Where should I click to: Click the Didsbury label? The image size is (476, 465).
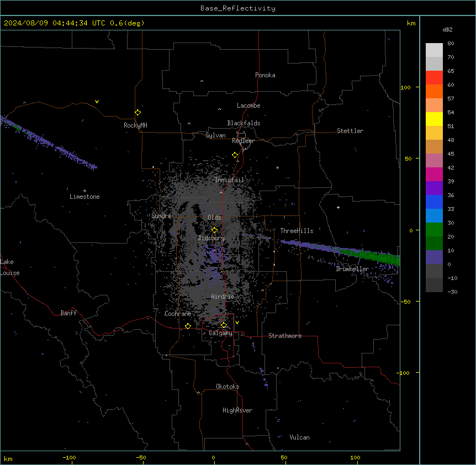pyautogui.click(x=211, y=238)
